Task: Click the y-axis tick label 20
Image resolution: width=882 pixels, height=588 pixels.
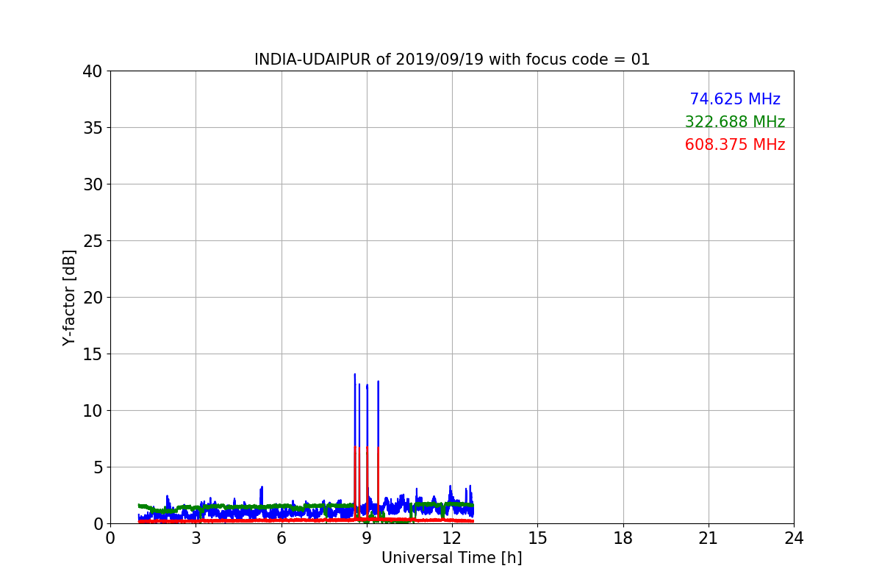Action: pos(93,298)
